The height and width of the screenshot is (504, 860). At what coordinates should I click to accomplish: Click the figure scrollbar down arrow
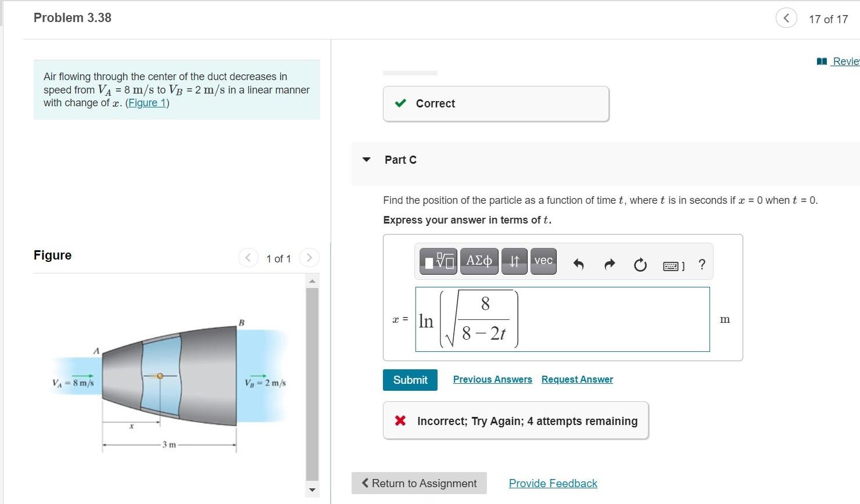click(313, 490)
